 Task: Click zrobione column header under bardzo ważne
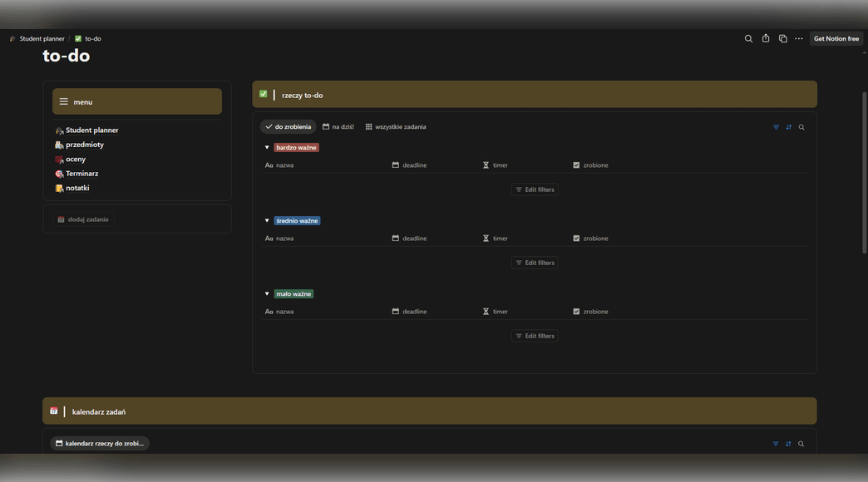(590, 165)
